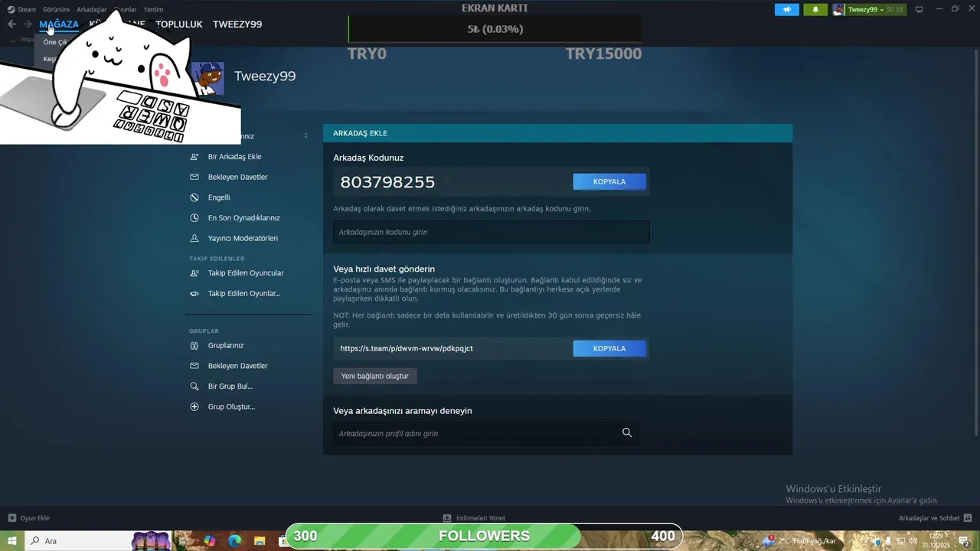The height and width of the screenshot is (551, 980).
Task: Open Takip Edilen Oyunlar
Action: pyautogui.click(x=243, y=294)
